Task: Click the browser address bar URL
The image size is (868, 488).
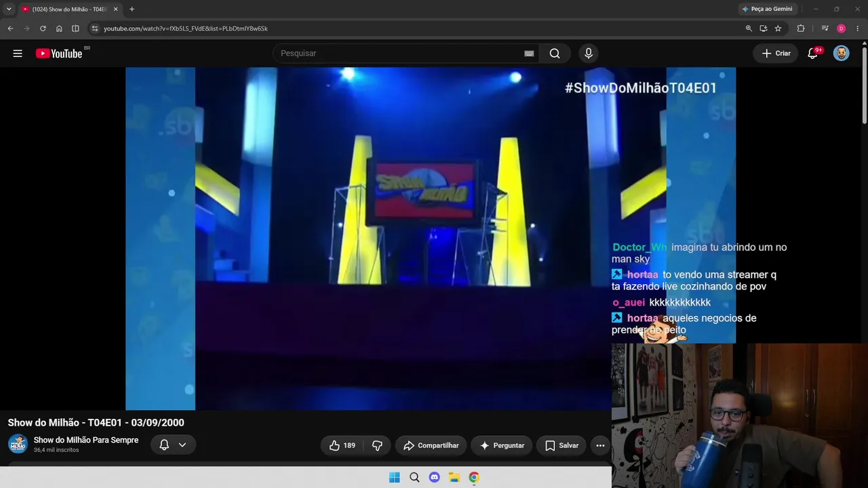Action: coord(186,28)
